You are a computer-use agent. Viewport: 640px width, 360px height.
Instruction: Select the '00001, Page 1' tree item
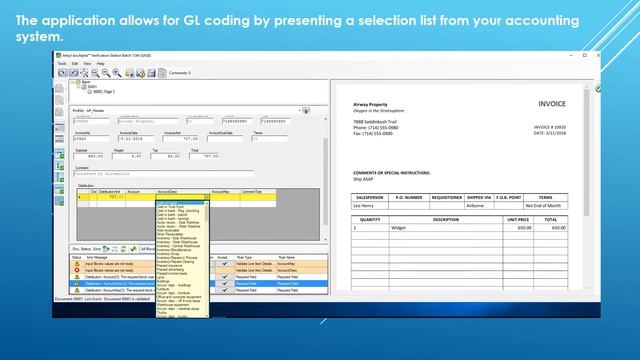104,92
